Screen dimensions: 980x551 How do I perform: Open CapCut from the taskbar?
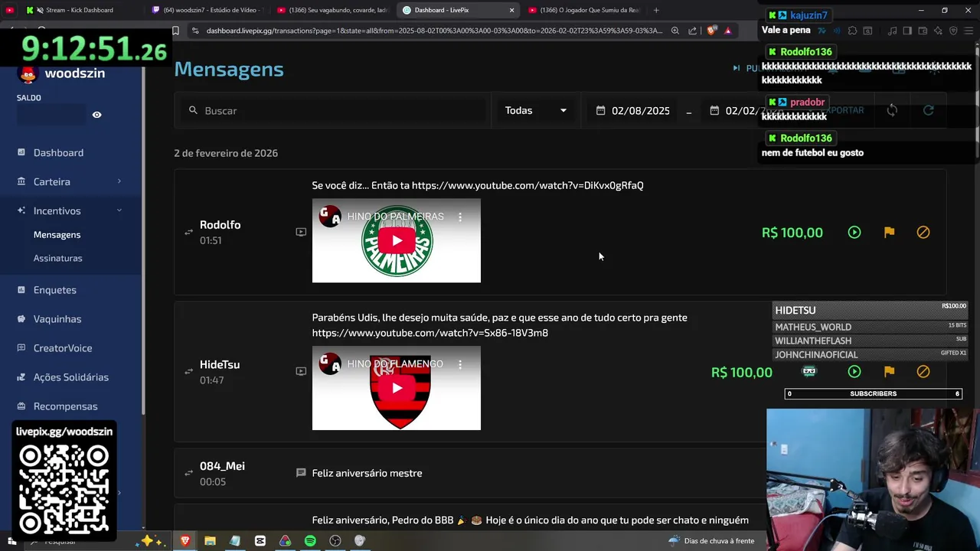[260, 541]
